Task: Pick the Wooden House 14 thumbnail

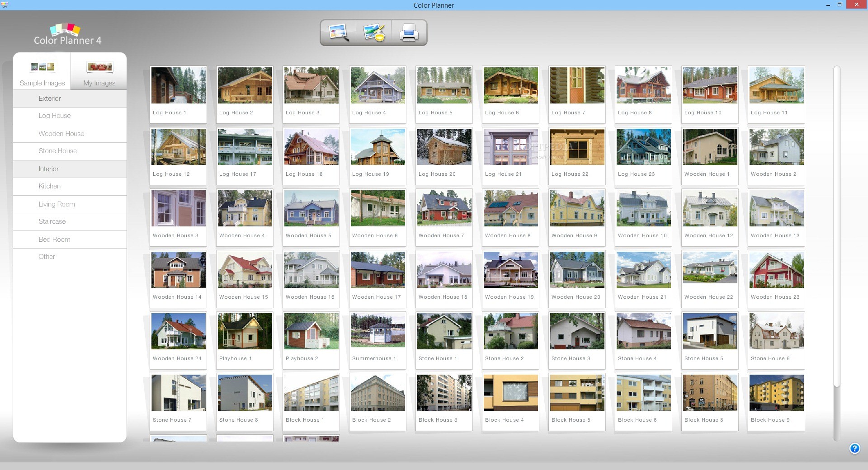Action: [179, 279]
